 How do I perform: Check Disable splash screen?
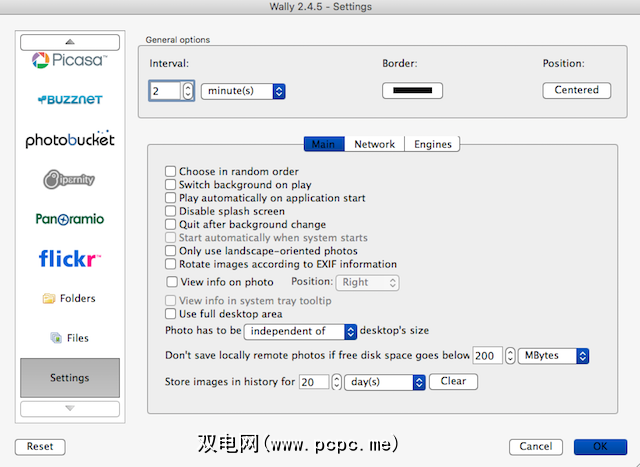(x=170, y=211)
